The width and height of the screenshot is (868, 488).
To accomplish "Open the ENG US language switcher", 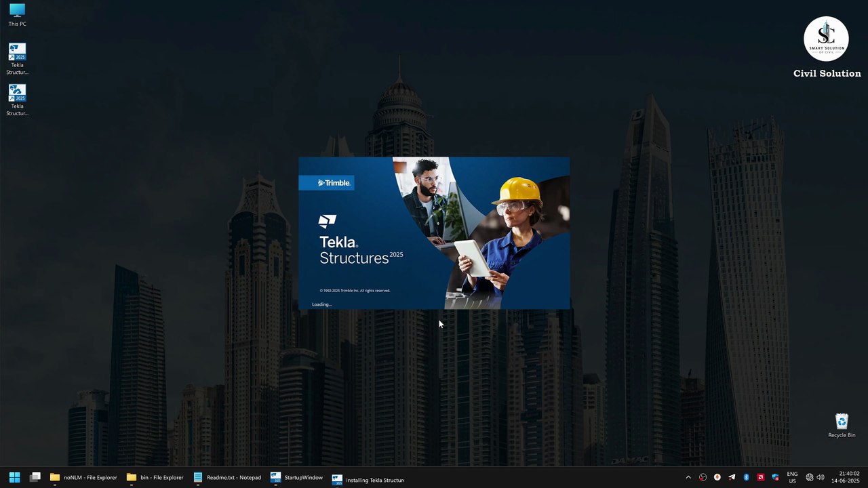I will pyautogui.click(x=792, y=477).
